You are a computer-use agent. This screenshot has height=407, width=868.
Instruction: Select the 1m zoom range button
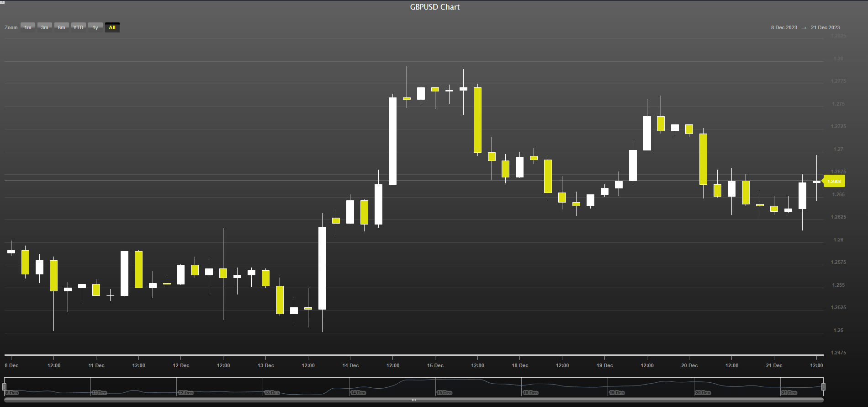pos(28,27)
